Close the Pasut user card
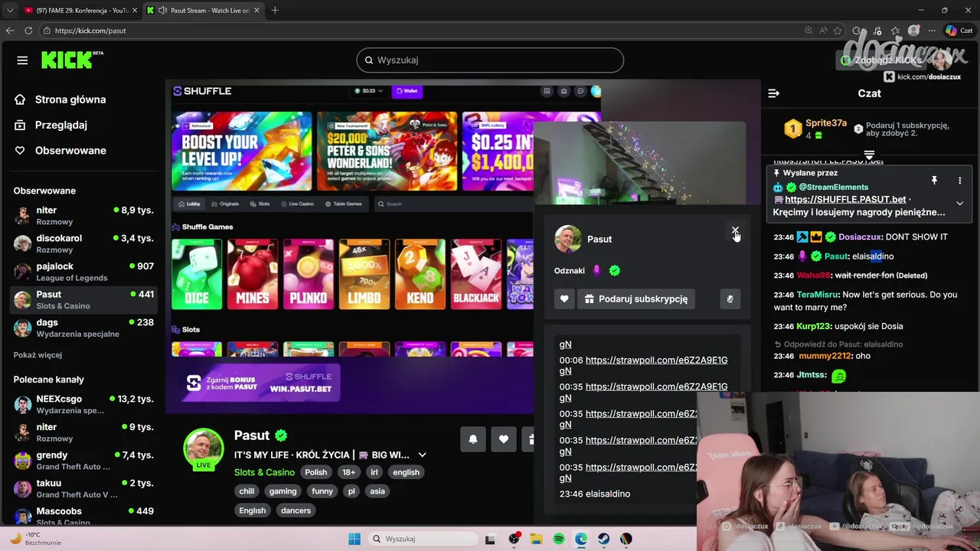The height and width of the screenshot is (551, 980). click(x=735, y=230)
